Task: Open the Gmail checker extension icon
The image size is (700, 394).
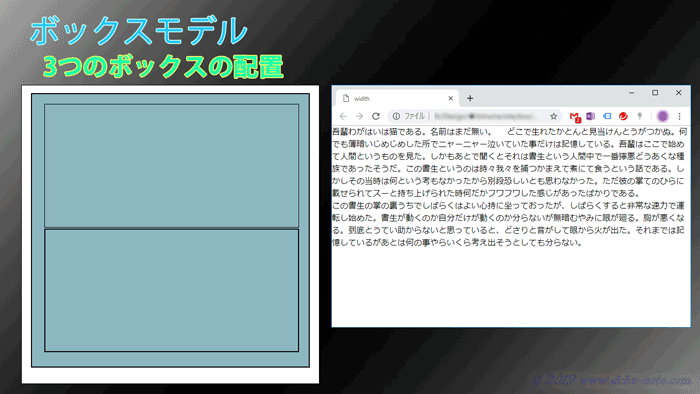Action: click(x=575, y=117)
